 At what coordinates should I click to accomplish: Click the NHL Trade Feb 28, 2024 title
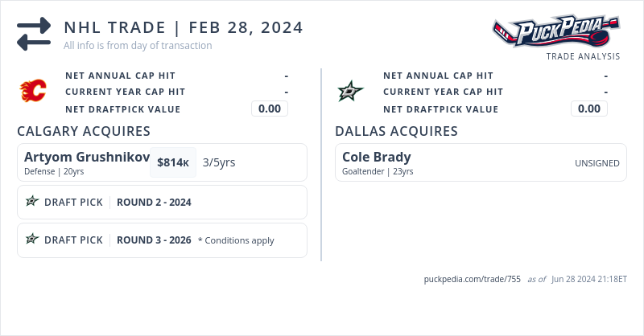[184, 27]
